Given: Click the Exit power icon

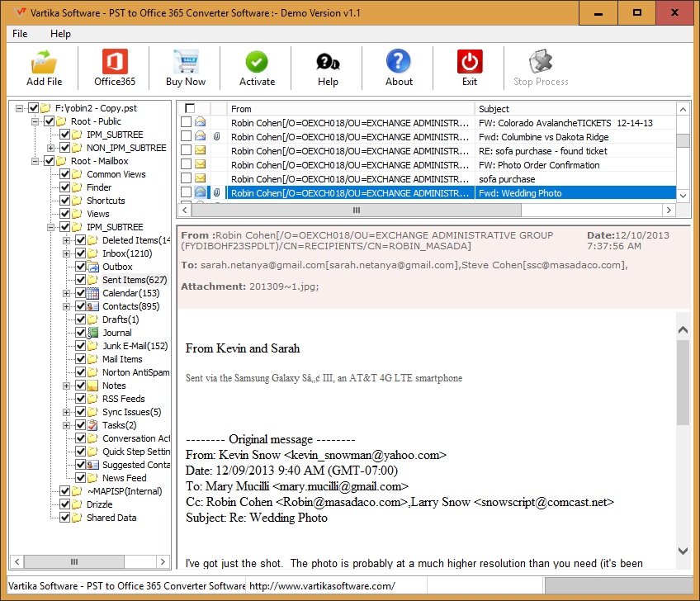Looking at the screenshot, I should (470, 62).
